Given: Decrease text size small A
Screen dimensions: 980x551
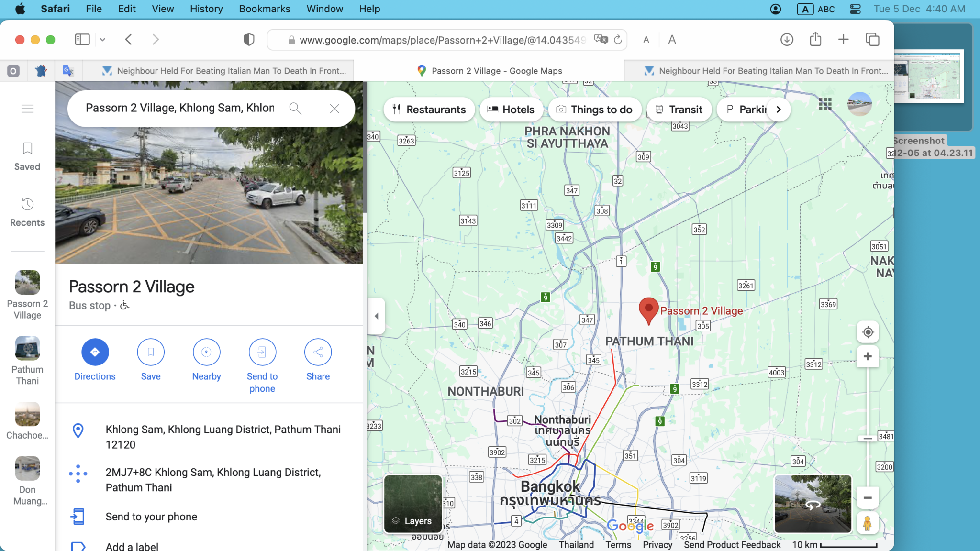Looking at the screenshot, I should pyautogui.click(x=646, y=40).
